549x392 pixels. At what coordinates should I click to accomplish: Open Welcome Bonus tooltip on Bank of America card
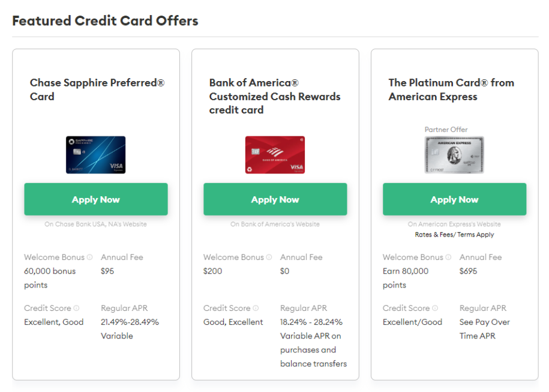coord(269,258)
